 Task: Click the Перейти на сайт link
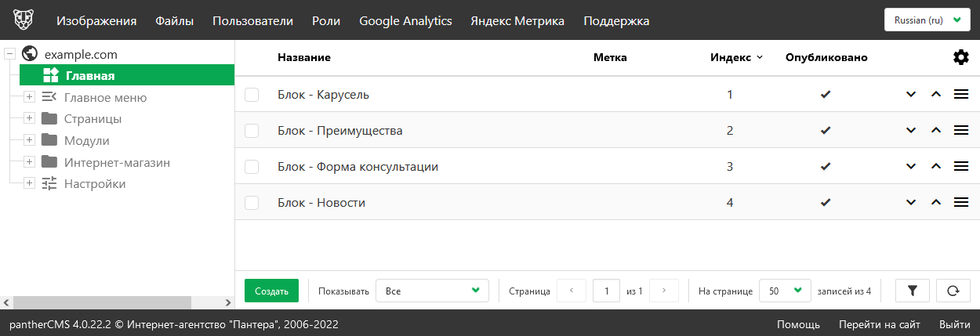click(x=879, y=324)
